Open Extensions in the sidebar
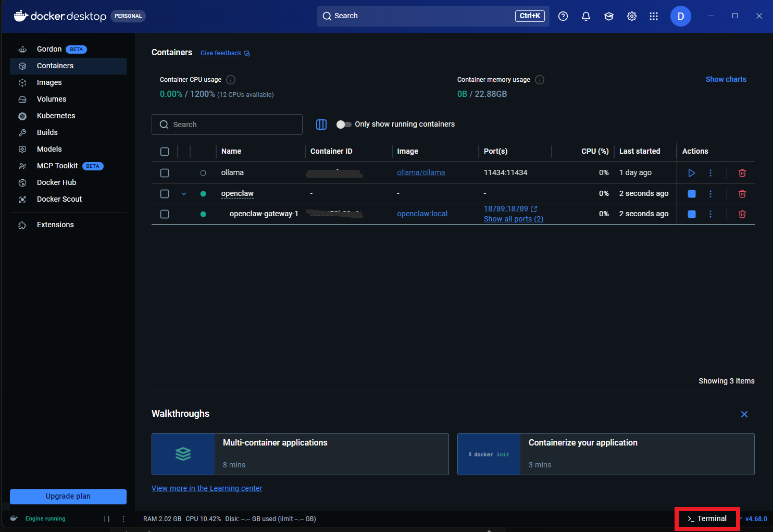773x532 pixels. coord(68,225)
